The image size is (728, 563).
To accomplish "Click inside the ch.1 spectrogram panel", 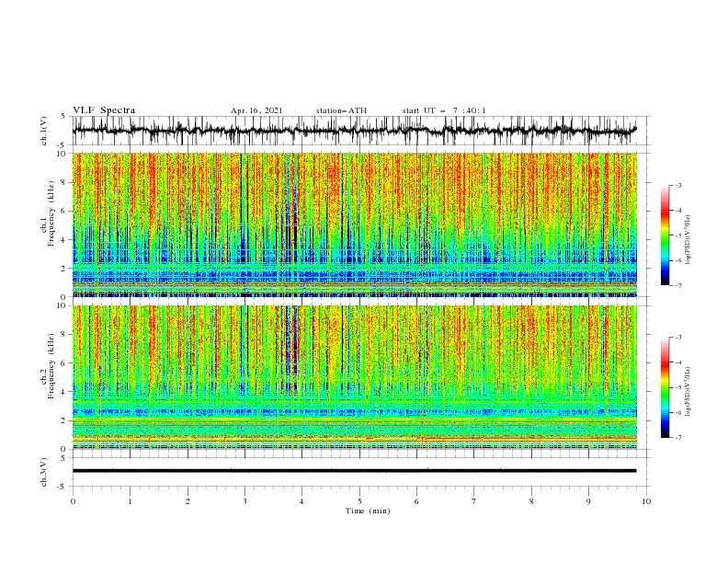I will click(354, 224).
